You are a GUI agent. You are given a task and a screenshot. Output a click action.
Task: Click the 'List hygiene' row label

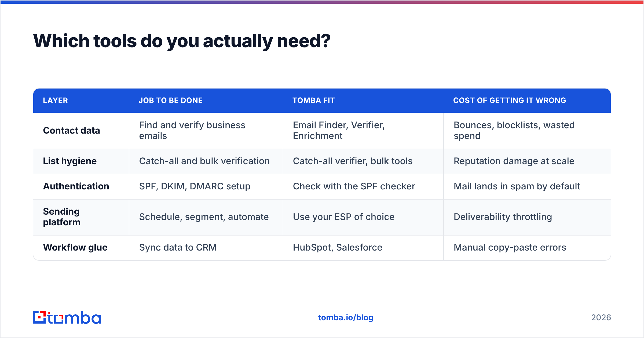pyautogui.click(x=70, y=161)
